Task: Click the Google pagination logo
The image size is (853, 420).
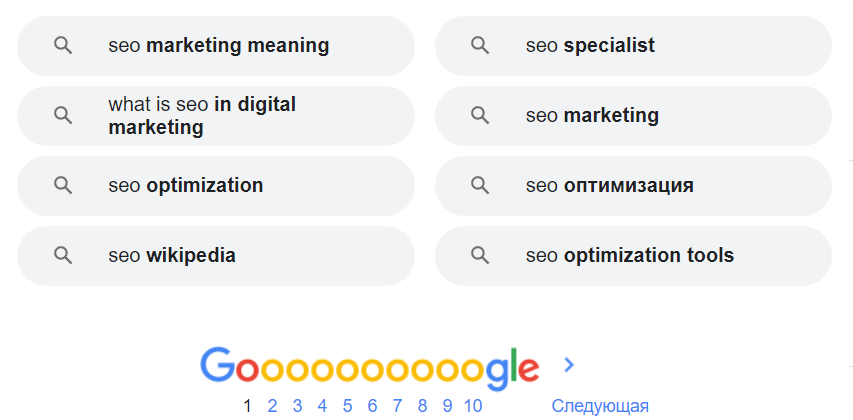Action: 369,367
